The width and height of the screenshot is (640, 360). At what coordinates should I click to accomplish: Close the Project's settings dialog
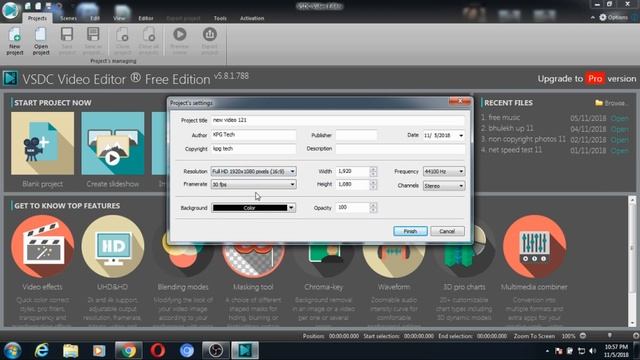tap(460, 101)
